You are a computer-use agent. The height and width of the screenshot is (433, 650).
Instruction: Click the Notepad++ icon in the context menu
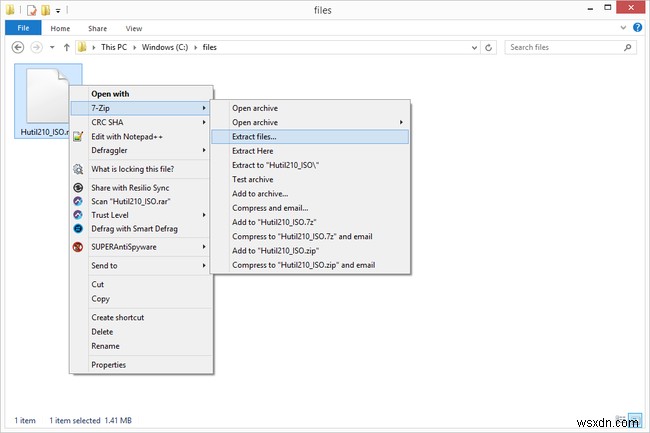pos(77,136)
